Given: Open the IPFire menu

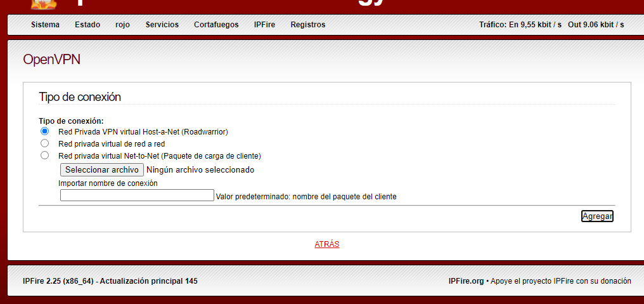Looking at the screenshot, I should coord(264,25).
